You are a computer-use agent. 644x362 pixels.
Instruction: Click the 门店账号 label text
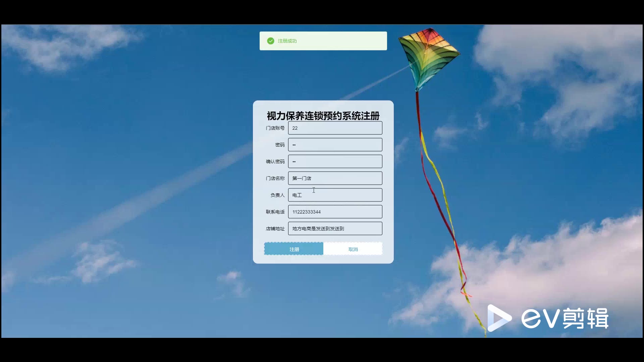(x=275, y=128)
